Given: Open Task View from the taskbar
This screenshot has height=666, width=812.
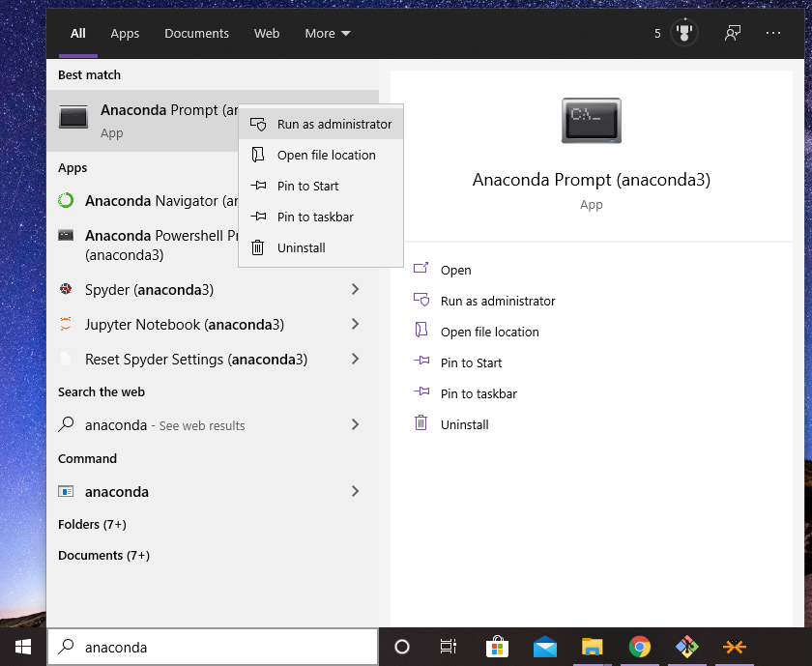Looking at the screenshot, I should coord(448,647).
